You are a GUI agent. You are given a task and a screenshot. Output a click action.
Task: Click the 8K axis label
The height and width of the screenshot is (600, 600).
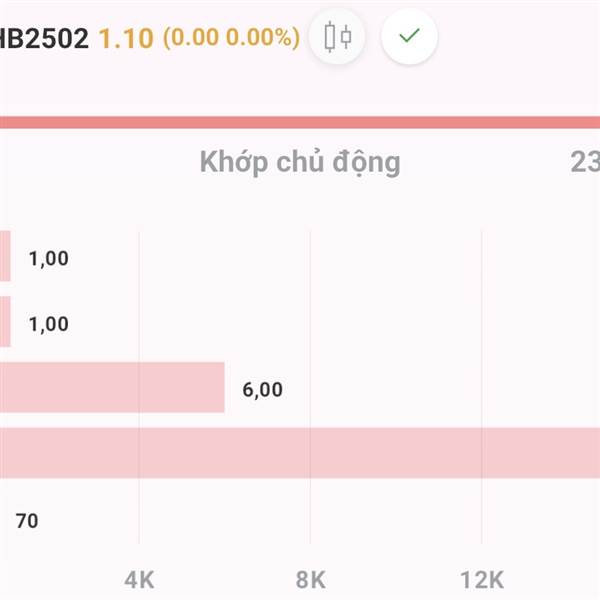(x=311, y=580)
